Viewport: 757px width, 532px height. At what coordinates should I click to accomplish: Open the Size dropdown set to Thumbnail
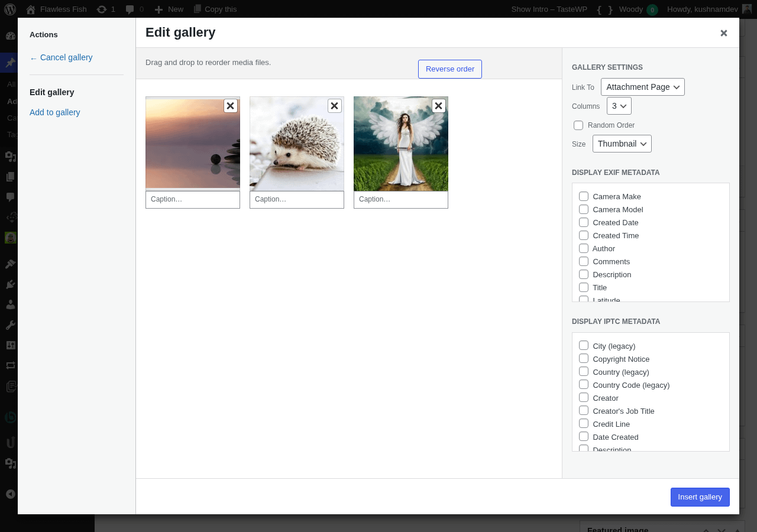pyautogui.click(x=622, y=143)
